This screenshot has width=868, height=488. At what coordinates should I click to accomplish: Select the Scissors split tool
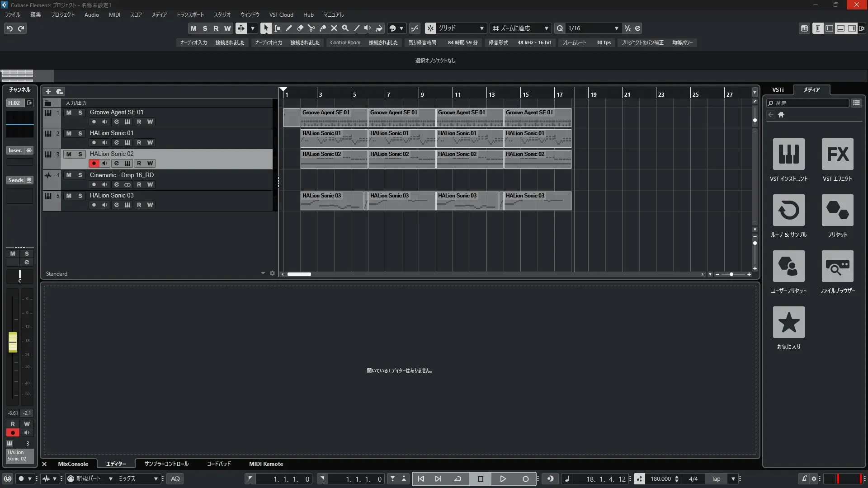click(311, 28)
